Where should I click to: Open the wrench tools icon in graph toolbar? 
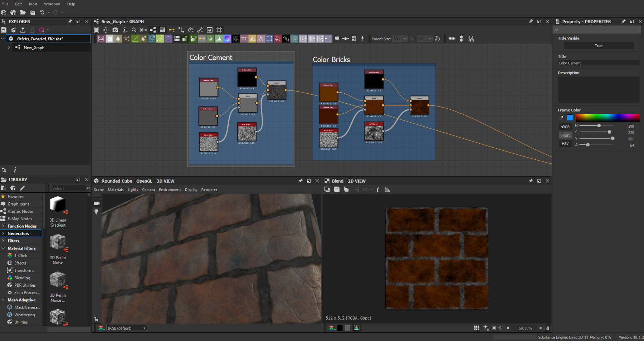(x=200, y=30)
